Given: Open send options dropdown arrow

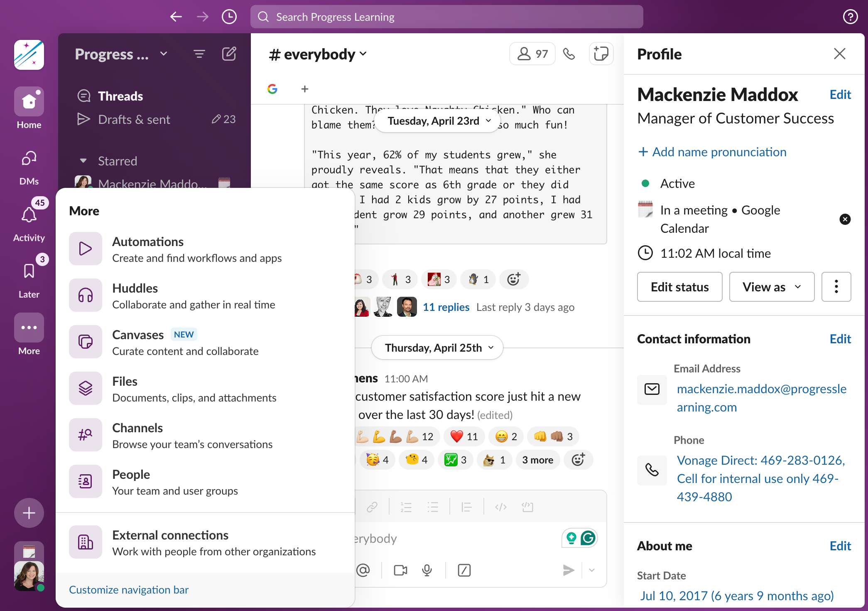Looking at the screenshot, I should (592, 570).
